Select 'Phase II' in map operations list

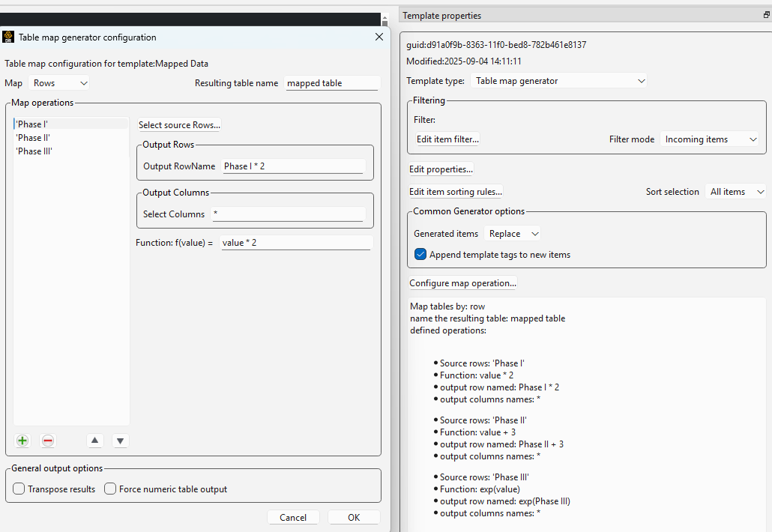(34, 138)
